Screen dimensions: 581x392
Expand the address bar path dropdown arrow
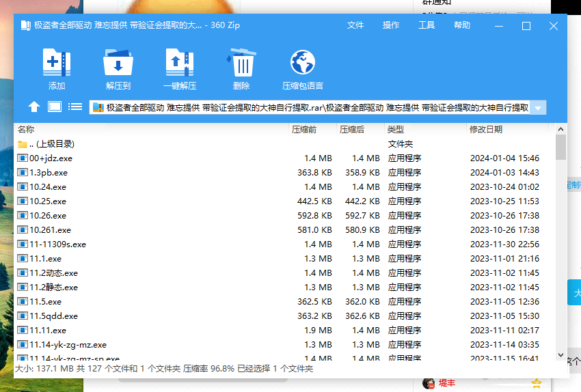coord(538,108)
